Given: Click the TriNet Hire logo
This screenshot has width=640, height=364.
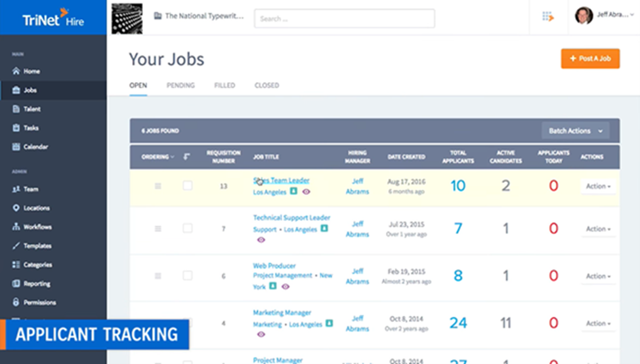Looking at the screenshot, I should point(53,18).
